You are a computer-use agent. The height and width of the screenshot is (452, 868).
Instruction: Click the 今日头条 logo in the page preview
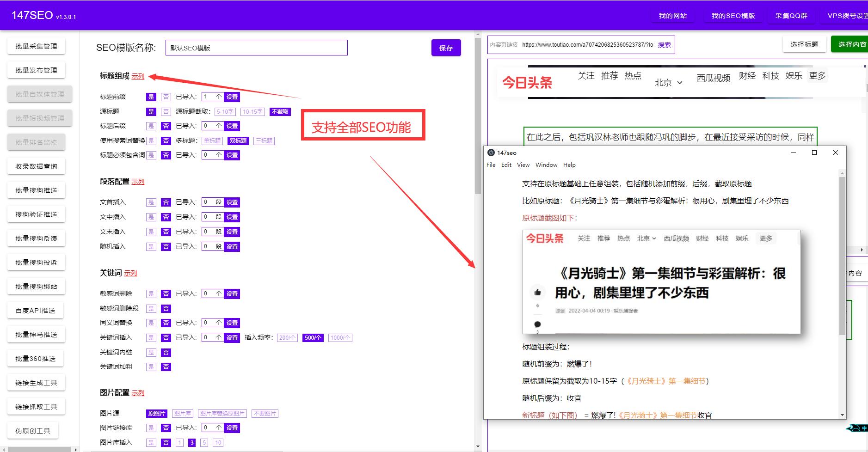pos(528,82)
